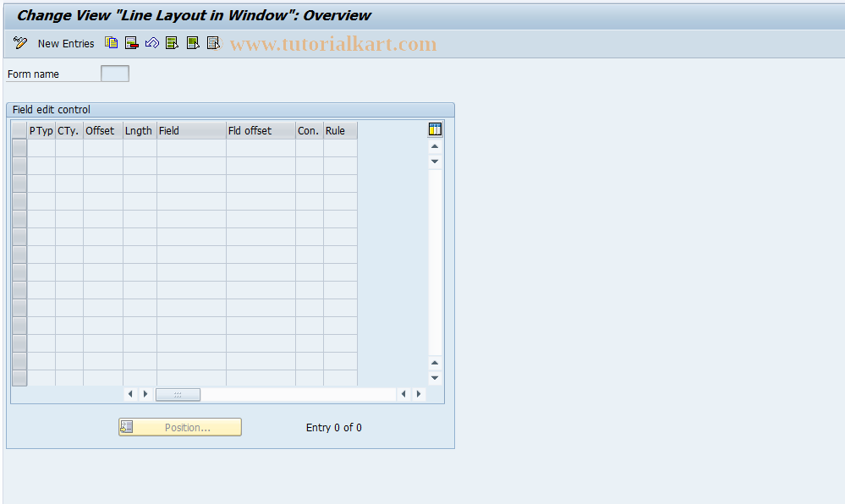Click the left arrow on the left end of the horizontal scrollbar
Image resolution: width=845 pixels, height=504 pixels.
(130, 394)
